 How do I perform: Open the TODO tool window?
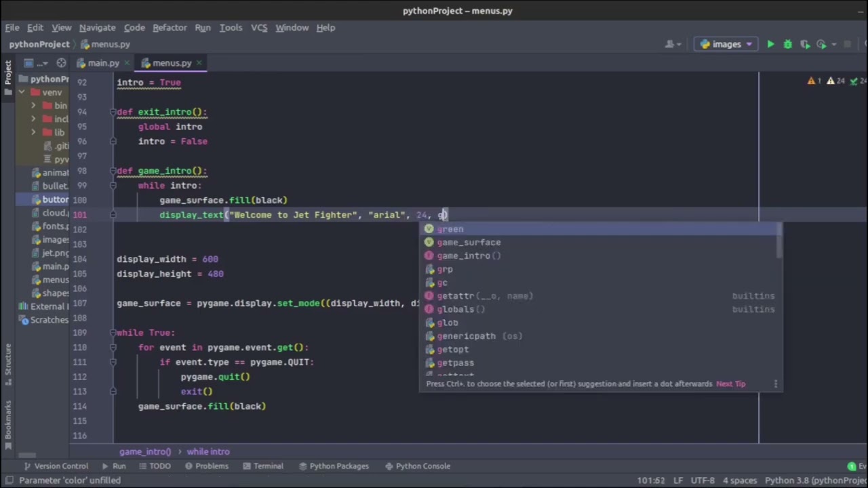[155, 466]
